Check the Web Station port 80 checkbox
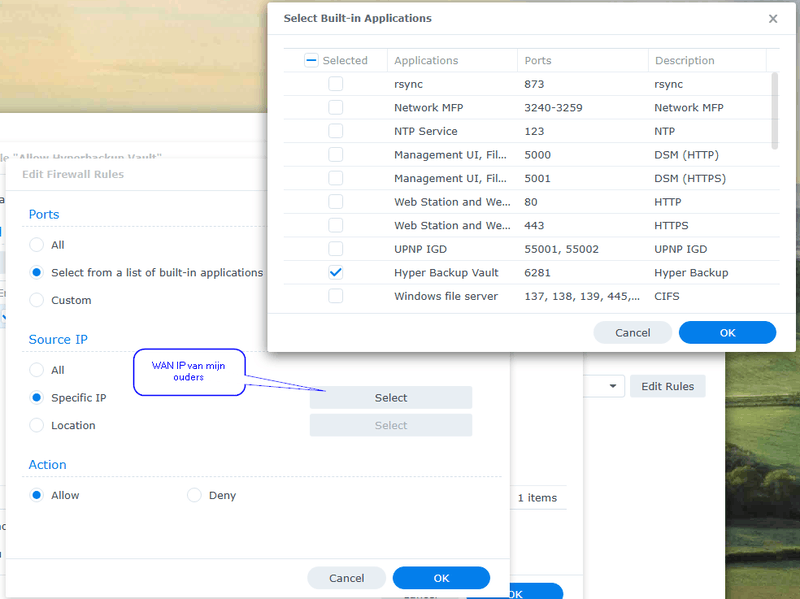This screenshot has width=800, height=599. (x=335, y=202)
